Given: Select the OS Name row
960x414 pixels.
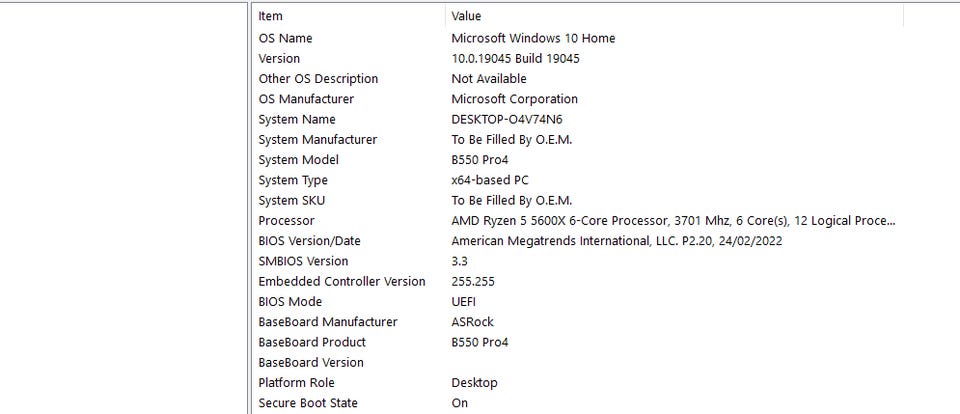Looking at the screenshot, I should coord(286,38).
